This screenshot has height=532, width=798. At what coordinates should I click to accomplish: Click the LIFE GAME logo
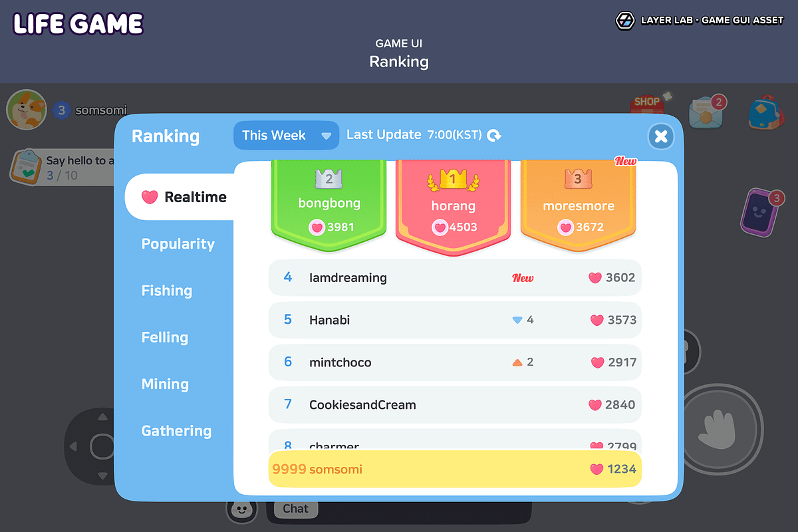(x=78, y=24)
